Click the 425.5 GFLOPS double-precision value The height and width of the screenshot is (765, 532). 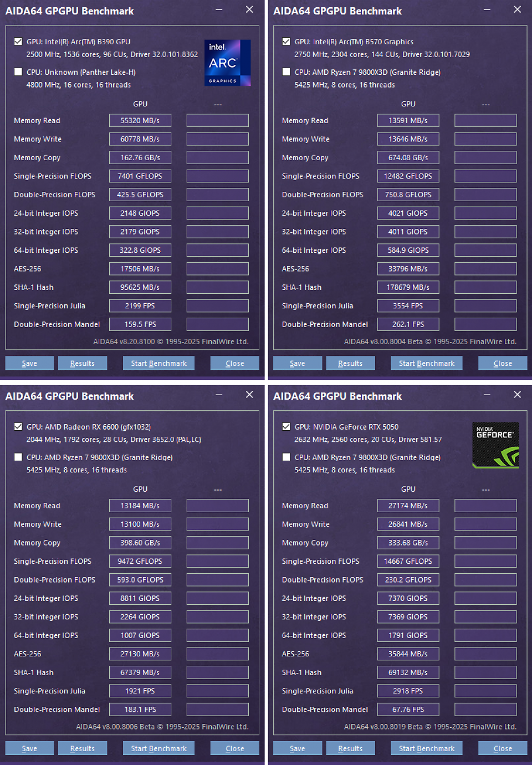tap(140, 195)
